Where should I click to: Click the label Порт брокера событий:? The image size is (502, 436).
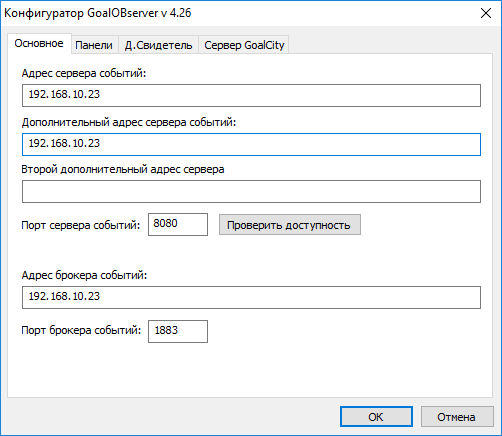point(81,330)
